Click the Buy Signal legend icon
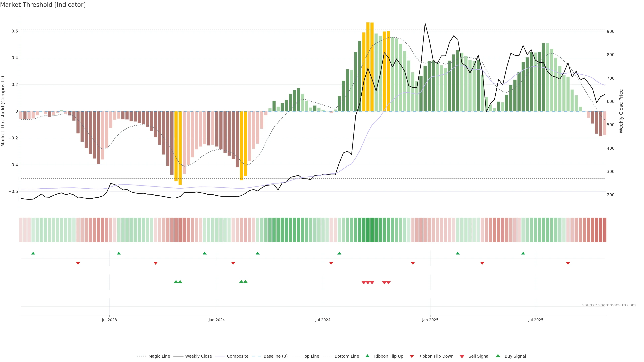Viewport: 644px width, 362px height. [498, 356]
